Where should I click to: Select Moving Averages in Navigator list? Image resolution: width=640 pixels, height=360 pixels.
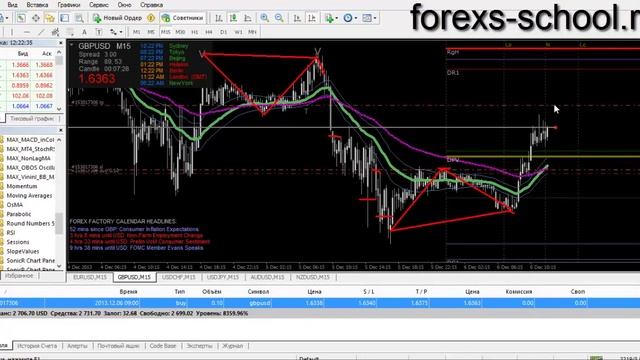point(29,196)
